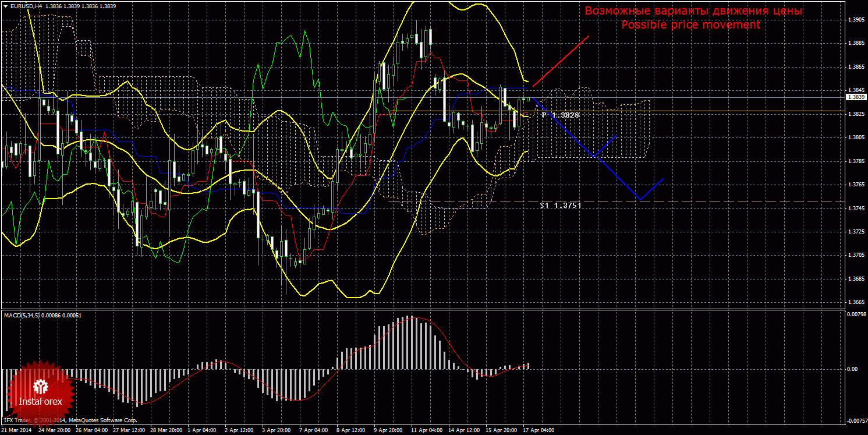Click the P 1.3828 pivot label
868x435 pixels.
point(560,115)
